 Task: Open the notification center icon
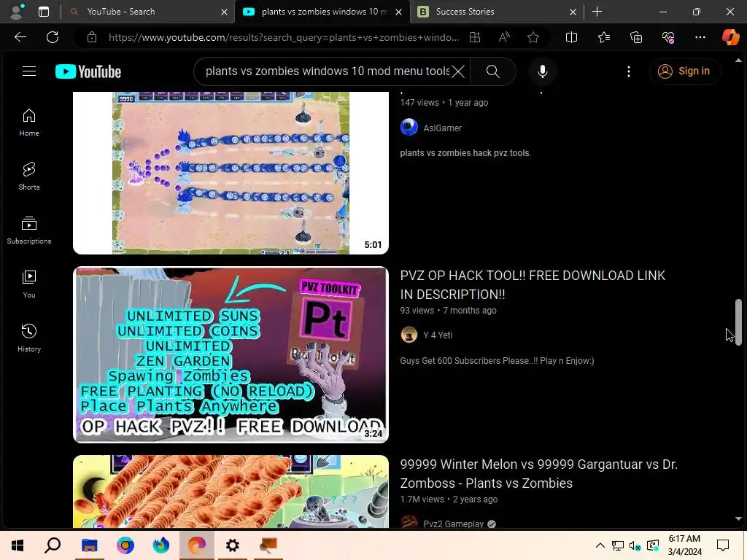pyautogui.click(x=723, y=545)
